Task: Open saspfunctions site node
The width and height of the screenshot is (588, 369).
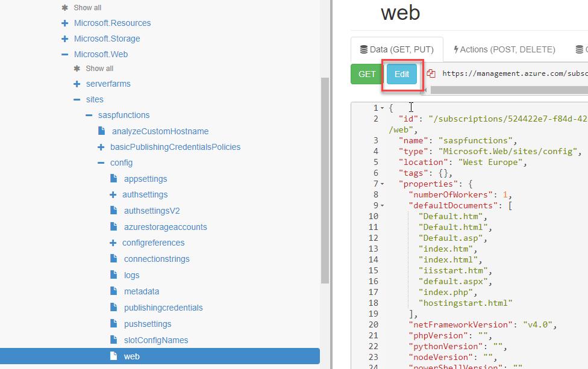Action: (x=124, y=116)
